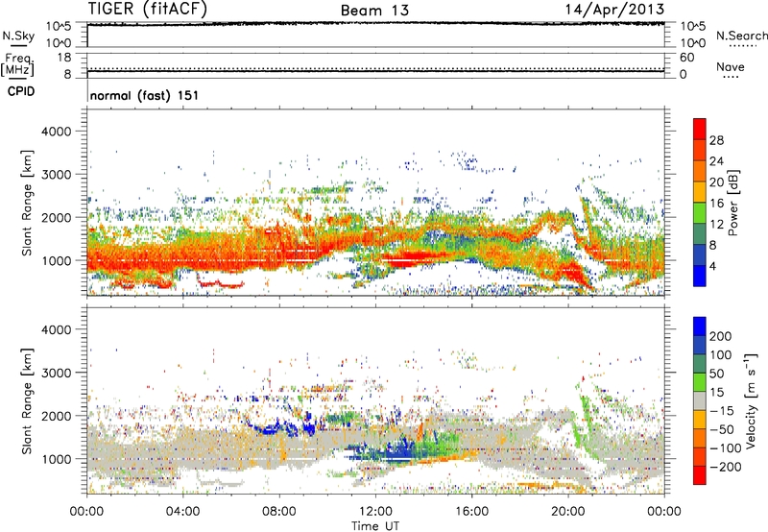The height and width of the screenshot is (532, 768).
Task: Click the date 14/Apr/2013
Action: [x=614, y=10]
